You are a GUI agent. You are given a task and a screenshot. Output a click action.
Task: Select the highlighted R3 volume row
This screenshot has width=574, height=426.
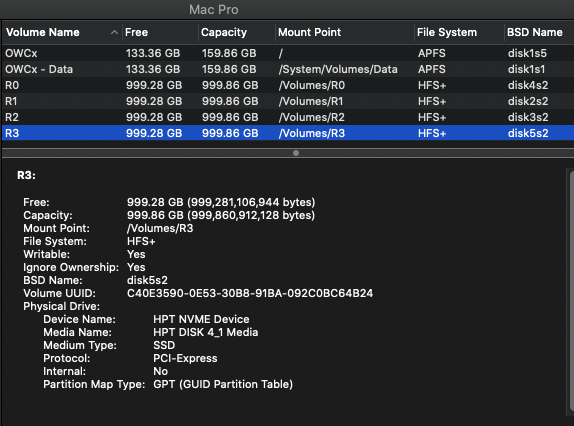pyautogui.click(x=288, y=133)
